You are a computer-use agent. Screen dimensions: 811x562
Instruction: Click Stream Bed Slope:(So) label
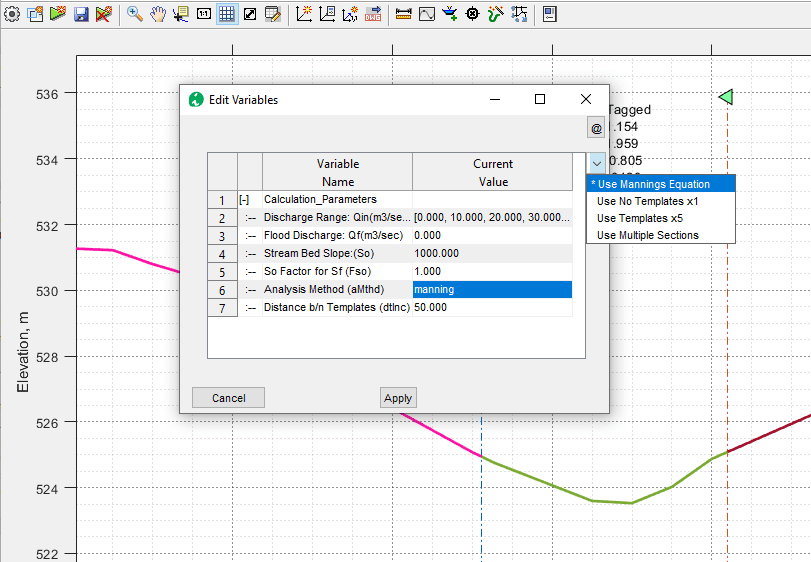tap(319, 253)
